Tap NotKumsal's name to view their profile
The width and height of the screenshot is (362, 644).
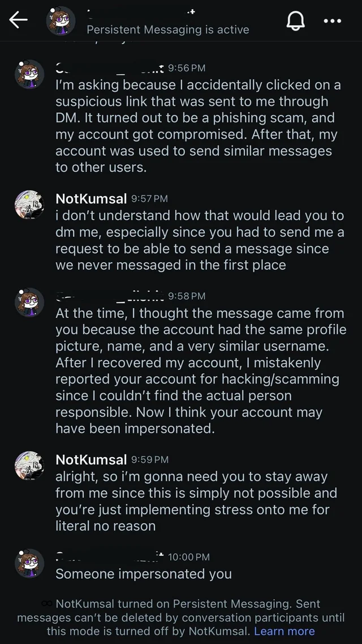click(90, 199)
